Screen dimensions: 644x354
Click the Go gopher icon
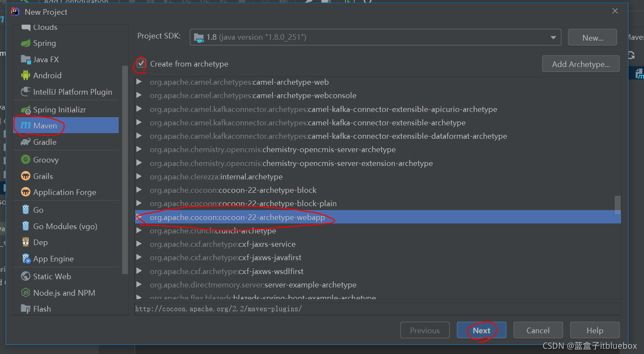click(x=26, y=210)
